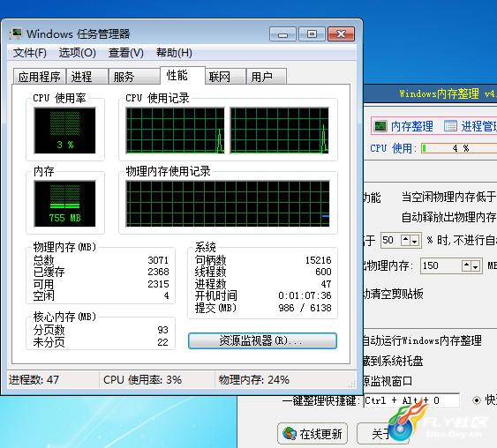This screenshot has width=497, height=448.
Task: Select the 性能 tab
Action: (183, 75)
